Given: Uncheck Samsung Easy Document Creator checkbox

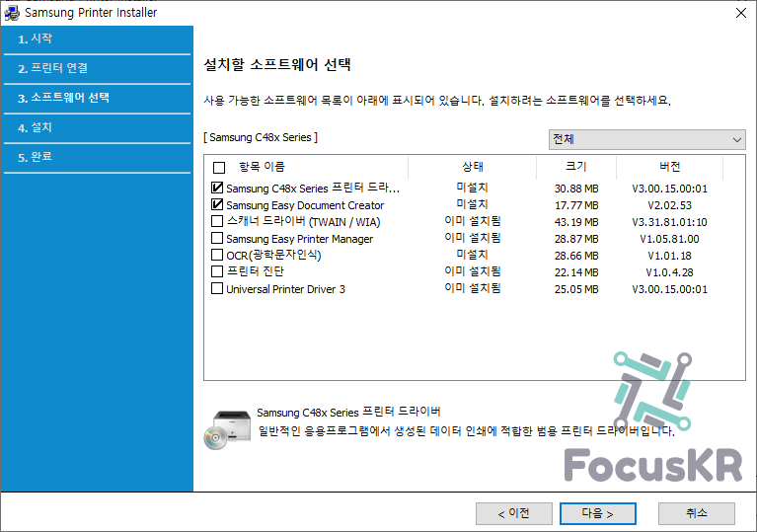Looking at the screenshot, I should coord(217,204).
